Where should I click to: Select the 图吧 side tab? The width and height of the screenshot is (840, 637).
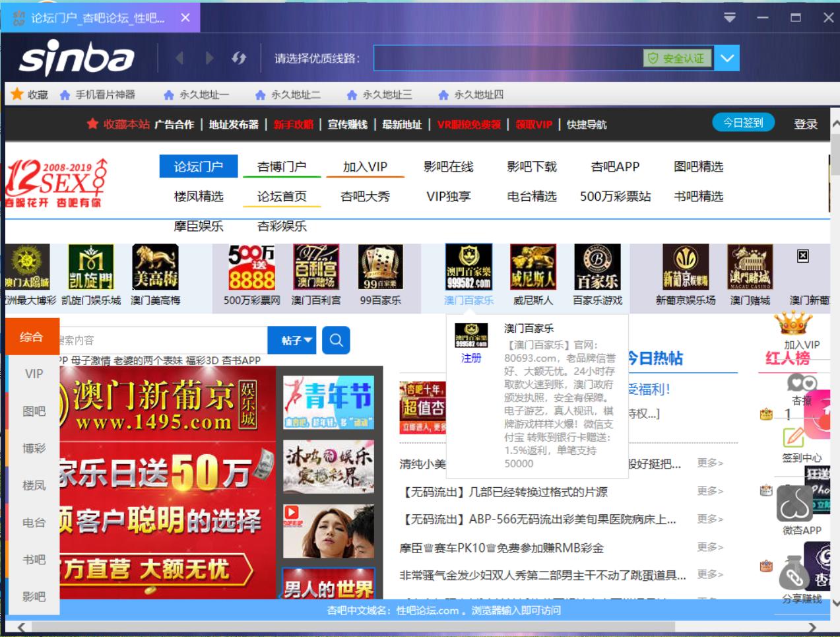click(34, 411)
